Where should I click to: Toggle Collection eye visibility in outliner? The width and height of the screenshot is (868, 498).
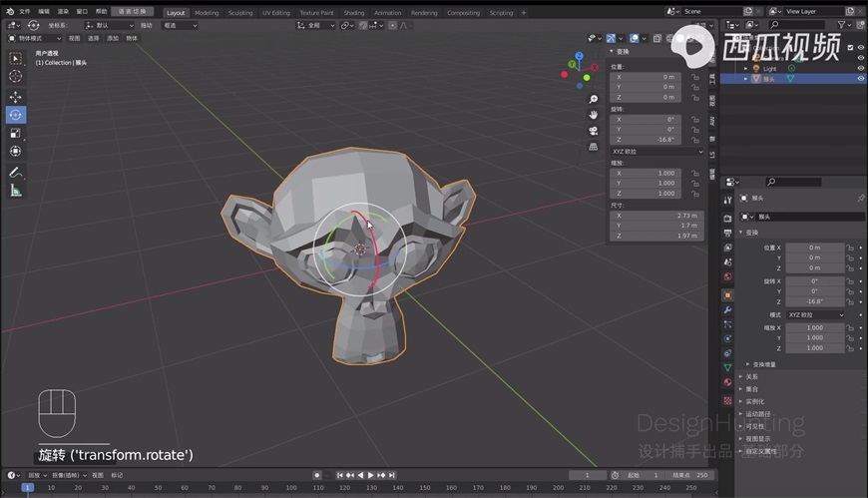860,48
